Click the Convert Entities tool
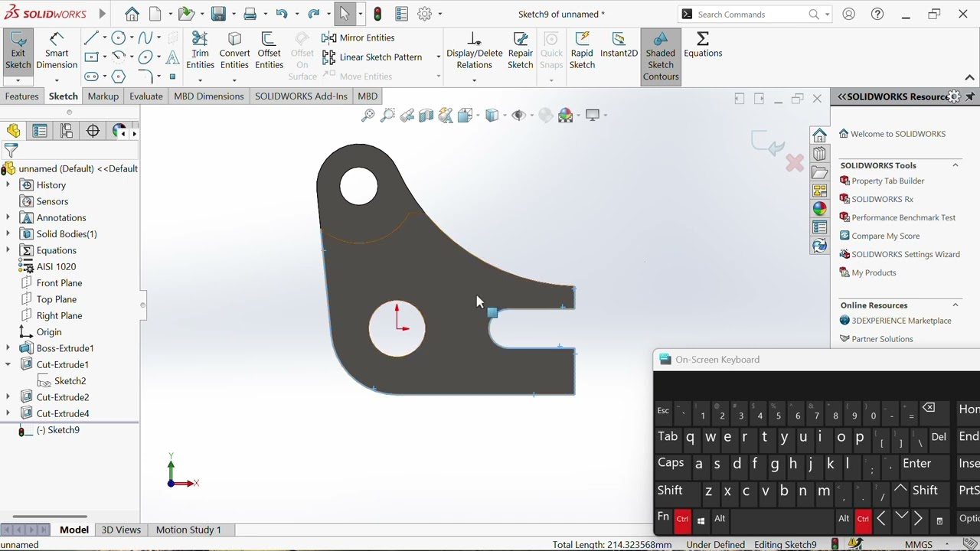Image resolution: width=980 pixels, height=551 pixels. [234, 51]
